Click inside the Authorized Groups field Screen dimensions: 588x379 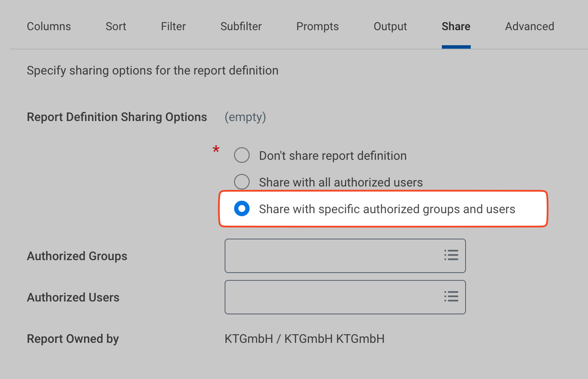pos(332,256)
